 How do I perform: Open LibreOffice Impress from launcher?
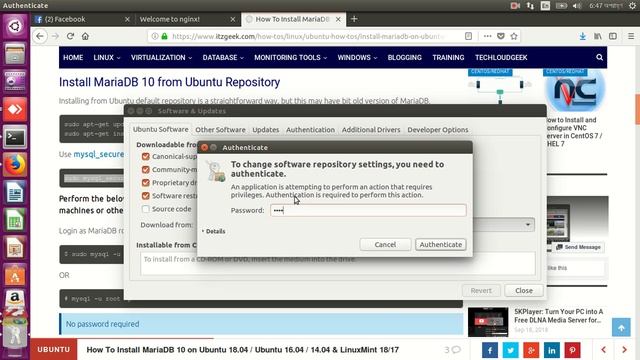(15, 248)
